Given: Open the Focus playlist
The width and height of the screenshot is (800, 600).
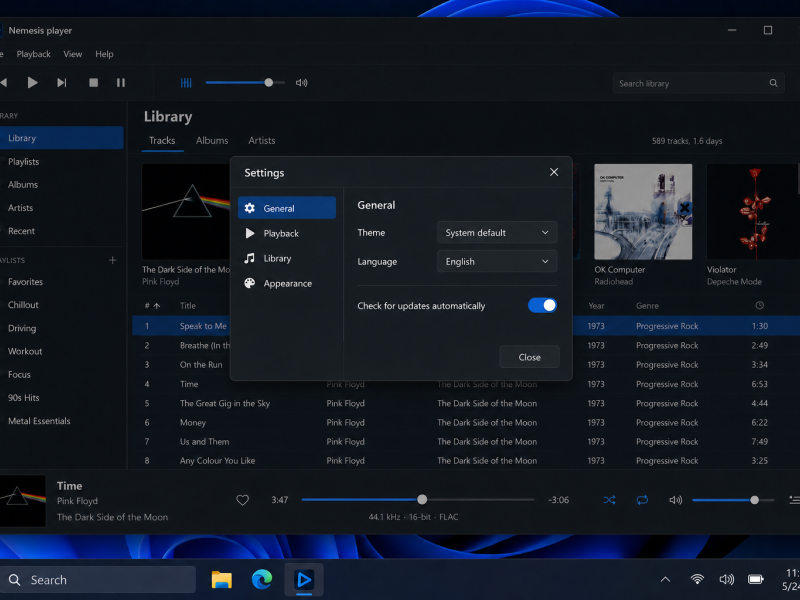Looking at the screenshot, I should pyautogui.click(x=61, y=374).
